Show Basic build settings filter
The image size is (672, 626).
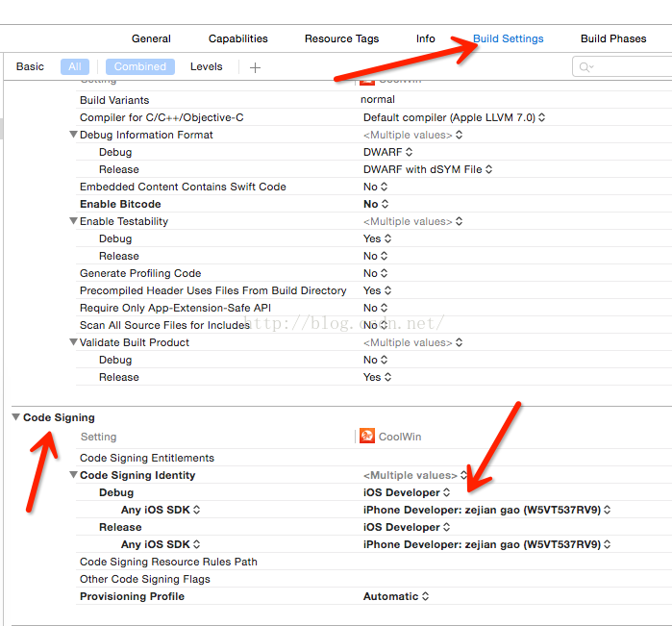(30, 66)
